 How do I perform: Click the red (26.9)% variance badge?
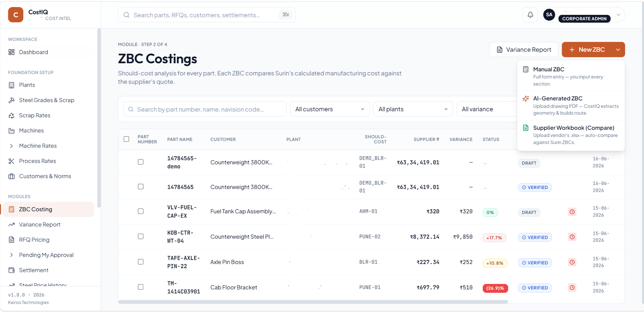point(495,288)
